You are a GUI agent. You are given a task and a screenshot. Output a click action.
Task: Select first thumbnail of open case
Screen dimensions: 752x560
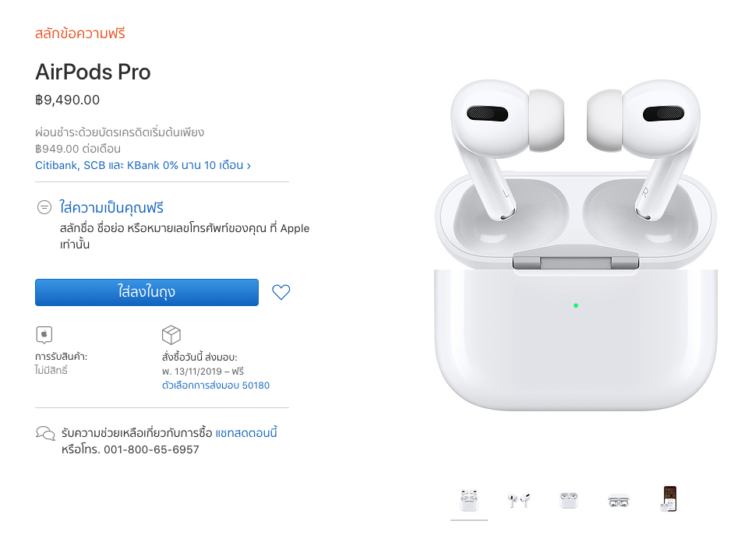[x=469, y=500]
